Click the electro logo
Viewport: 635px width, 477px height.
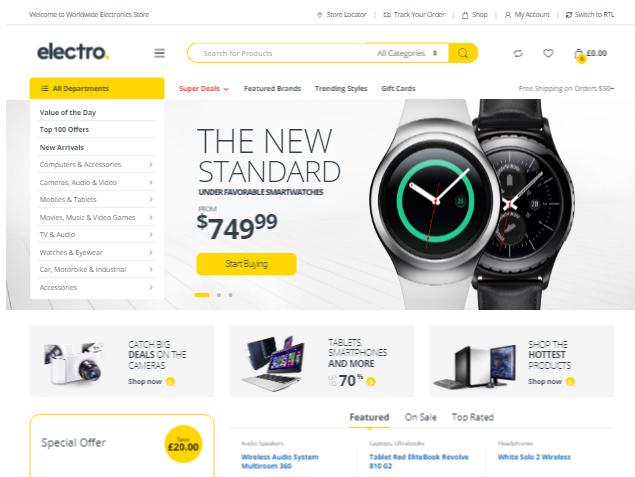coord(73,52)
